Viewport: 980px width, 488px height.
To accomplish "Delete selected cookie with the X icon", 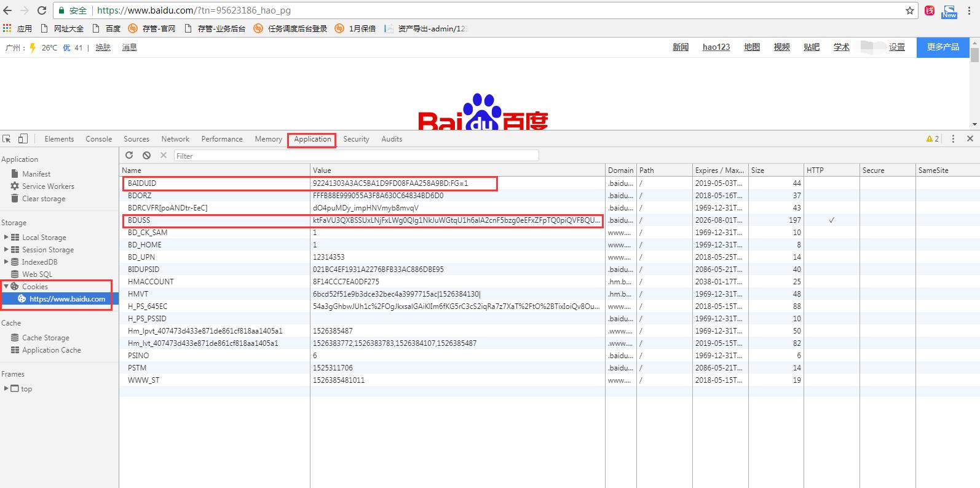I will [x=164, y=156].
